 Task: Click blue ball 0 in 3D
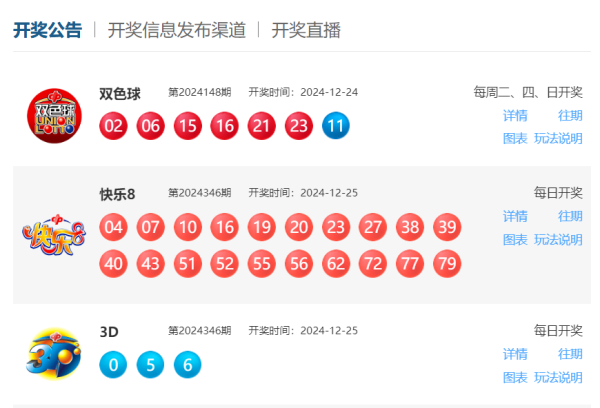pos(113,364)
